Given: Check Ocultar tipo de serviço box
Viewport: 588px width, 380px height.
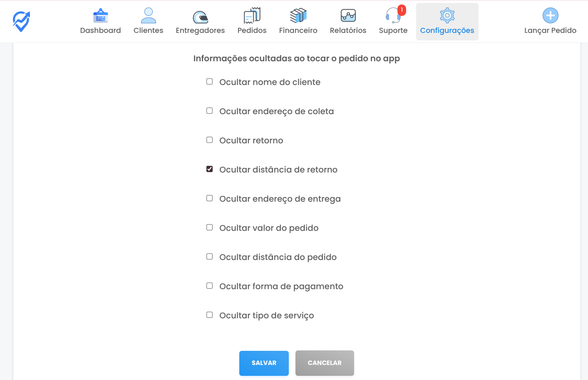Looking at the screenshot, I should 210,315.
